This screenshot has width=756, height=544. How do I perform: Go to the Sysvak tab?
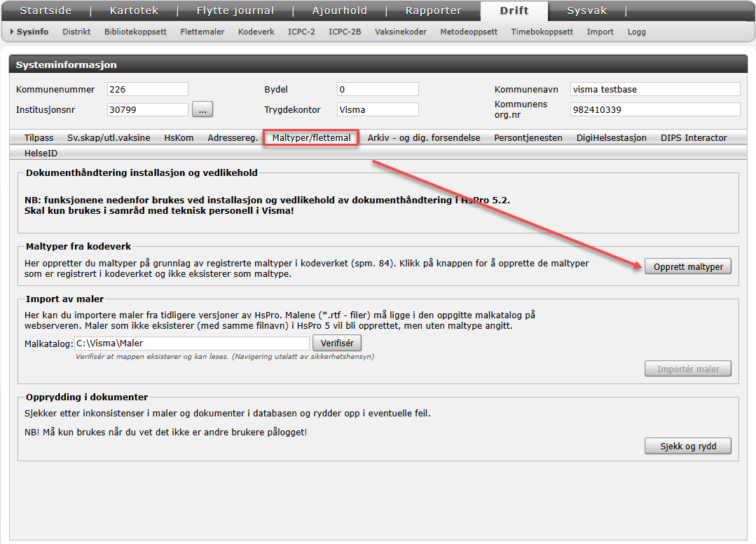tap(586, 11)
